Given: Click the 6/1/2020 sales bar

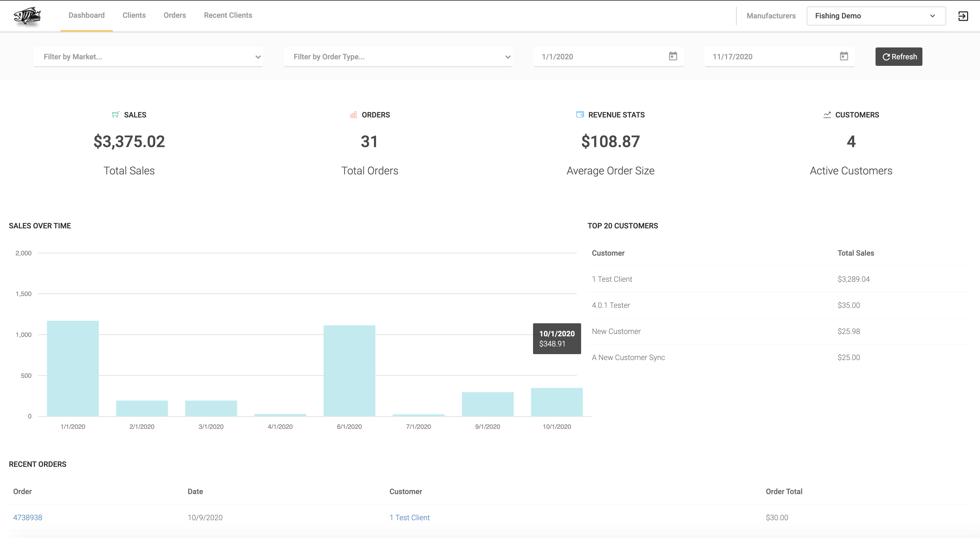Looking at the screenshot, I should [x=349, y=371].
